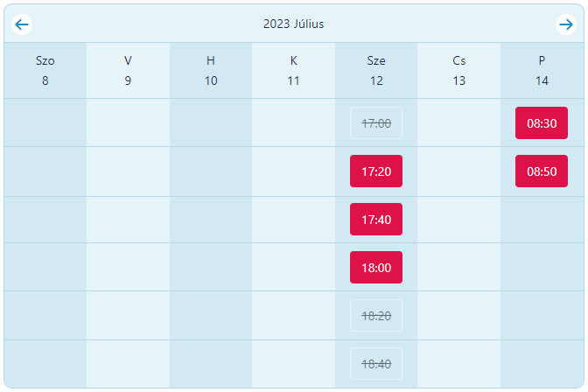The height and width of the screenshot is (392, 588).
Task: Select the P 14 day header
Action: [x=542, y=70]
